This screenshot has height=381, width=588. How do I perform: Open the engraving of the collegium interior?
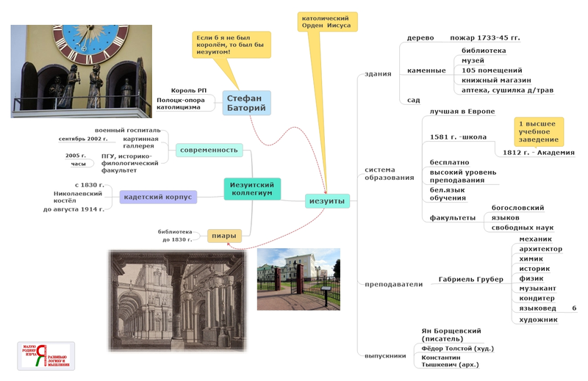coord(177,301)
